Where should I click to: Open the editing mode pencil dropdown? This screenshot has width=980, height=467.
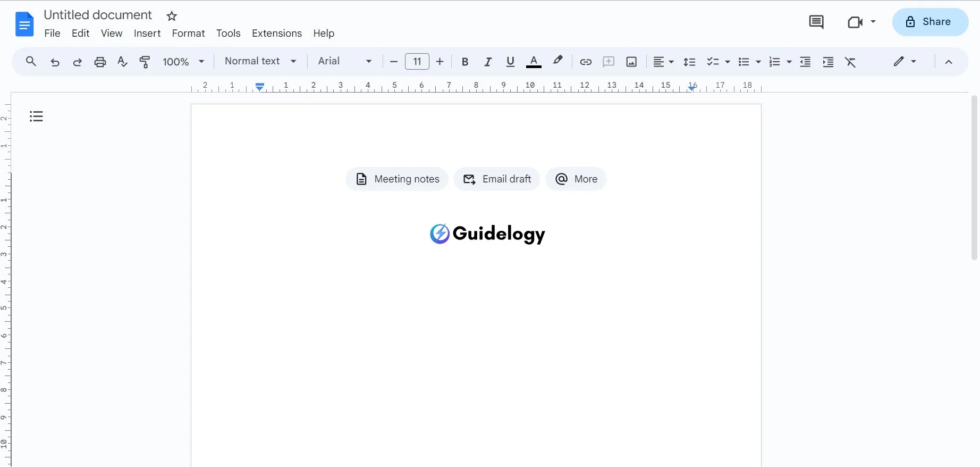(905, 61)
